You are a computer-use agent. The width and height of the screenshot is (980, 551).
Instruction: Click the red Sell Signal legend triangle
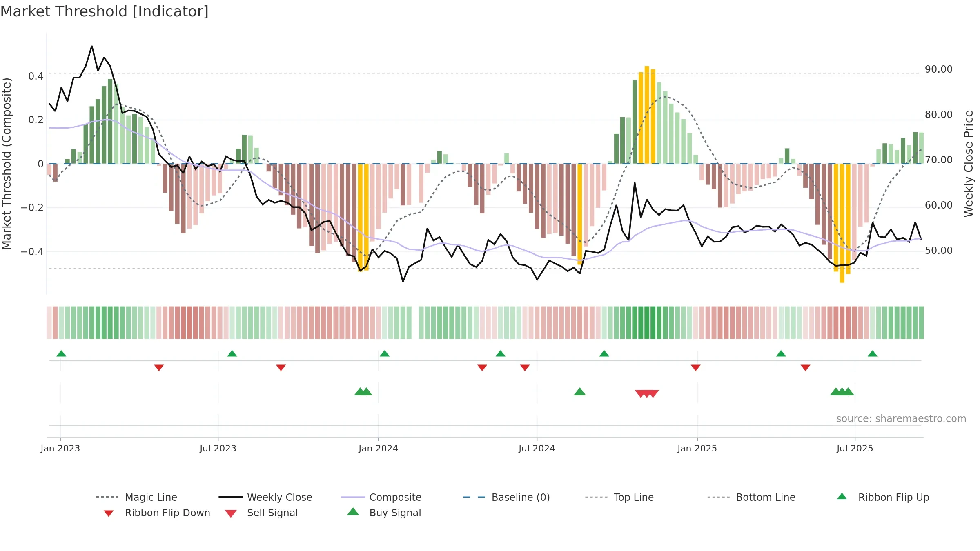[231, 513]
